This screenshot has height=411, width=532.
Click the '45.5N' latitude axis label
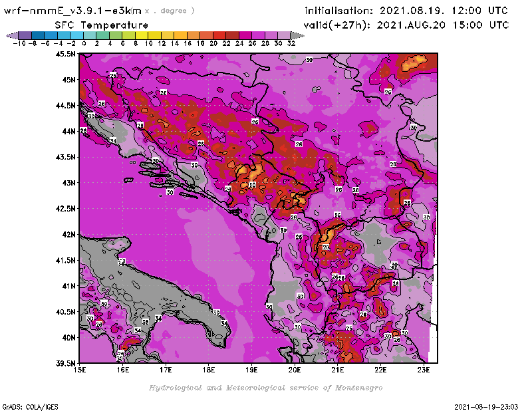point(65,54)
